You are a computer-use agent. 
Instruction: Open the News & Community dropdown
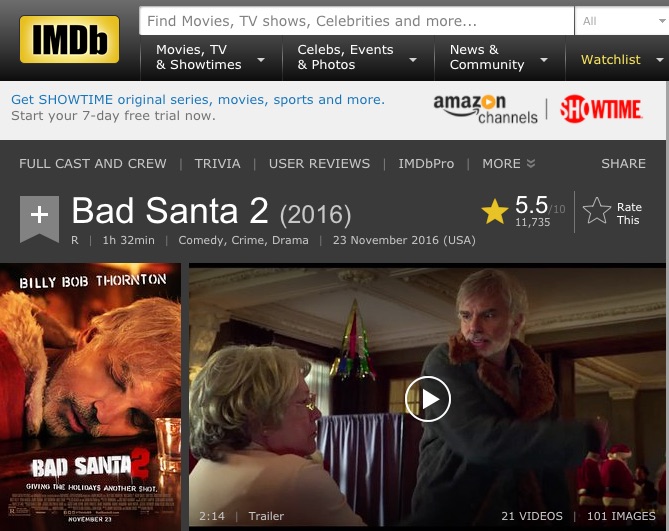499,58
